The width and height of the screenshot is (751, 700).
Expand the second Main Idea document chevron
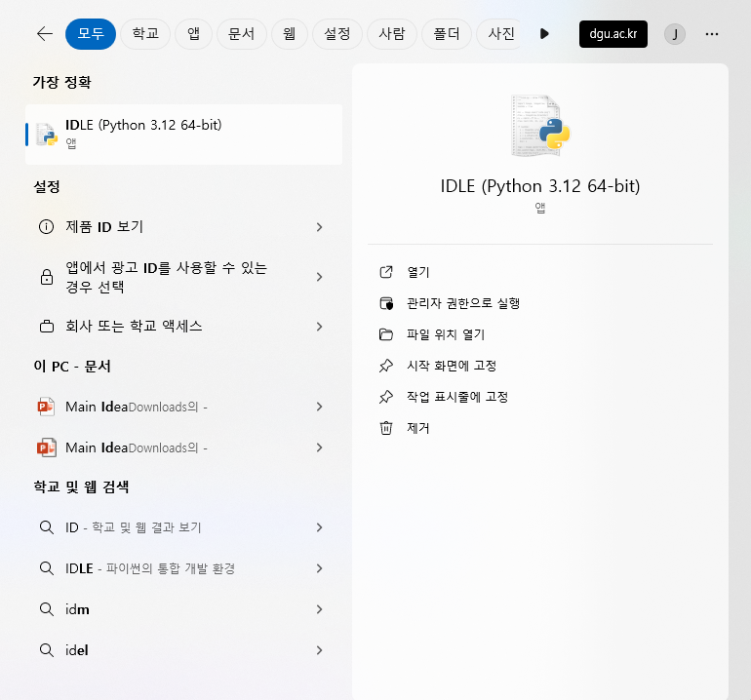(x=320, y=447)
